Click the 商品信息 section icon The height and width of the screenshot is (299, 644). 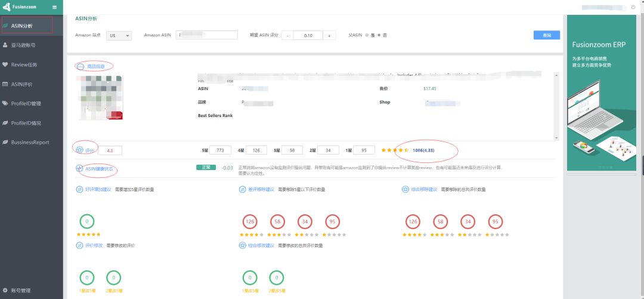(x=80, y=66)
